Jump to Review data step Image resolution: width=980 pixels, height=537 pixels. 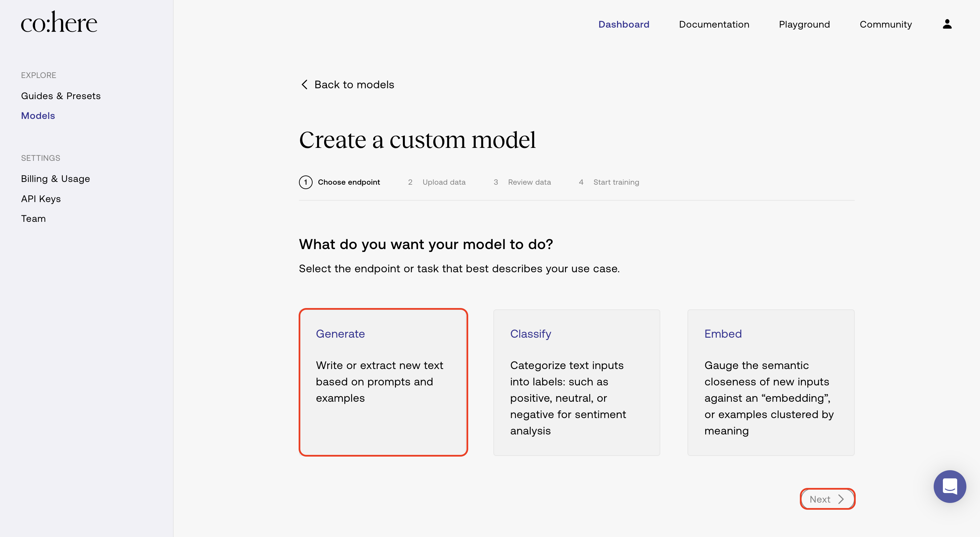coord(529,182)
